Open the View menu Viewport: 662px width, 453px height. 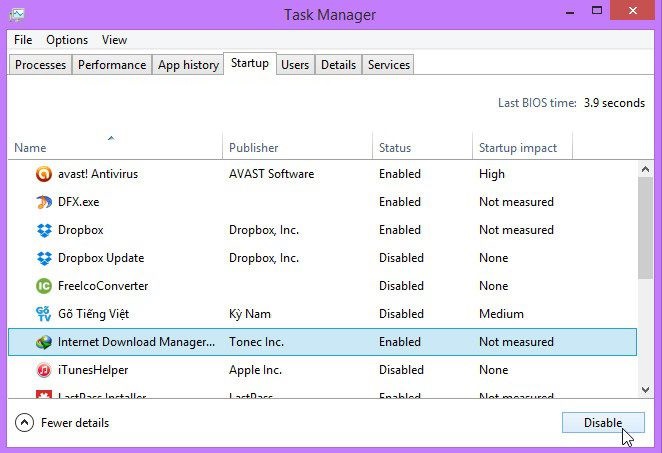pos(114,40)
